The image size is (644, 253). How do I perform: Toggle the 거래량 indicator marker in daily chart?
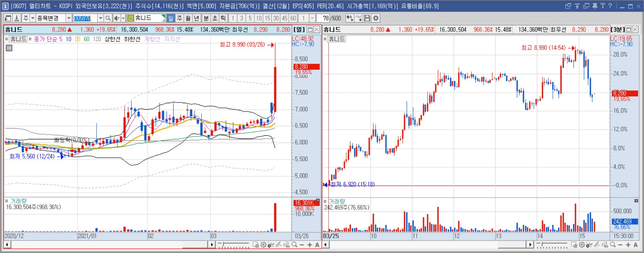coord(7,201)
